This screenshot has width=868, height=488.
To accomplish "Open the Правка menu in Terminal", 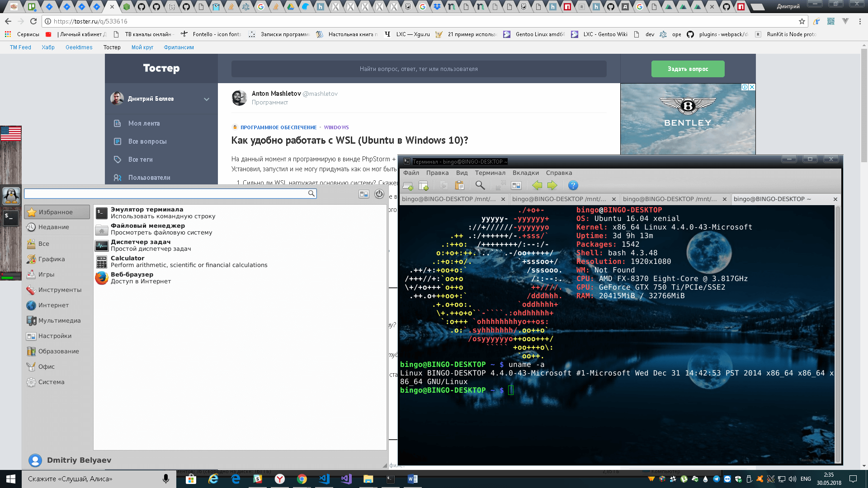I will pyautogui.click(x=437, y=173).
